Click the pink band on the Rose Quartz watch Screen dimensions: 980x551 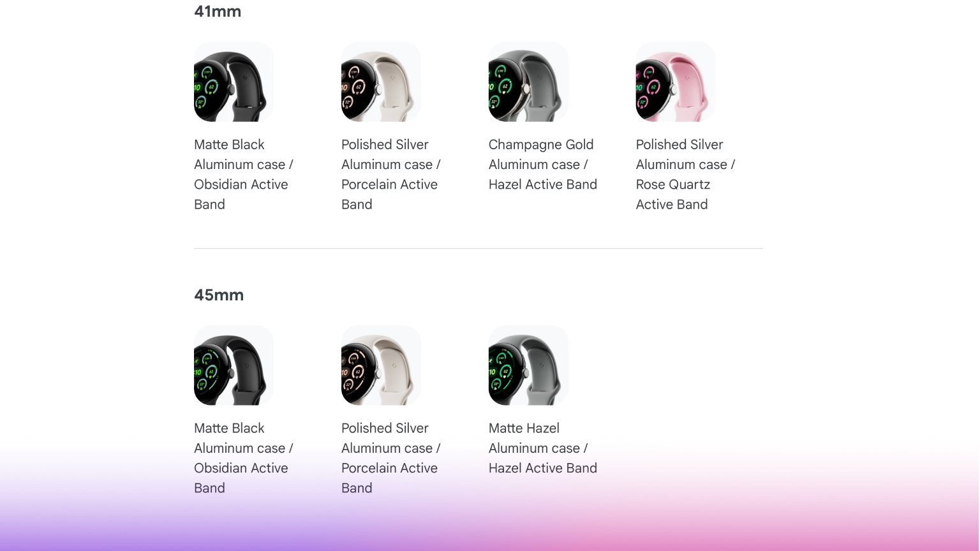pos(692,83)
